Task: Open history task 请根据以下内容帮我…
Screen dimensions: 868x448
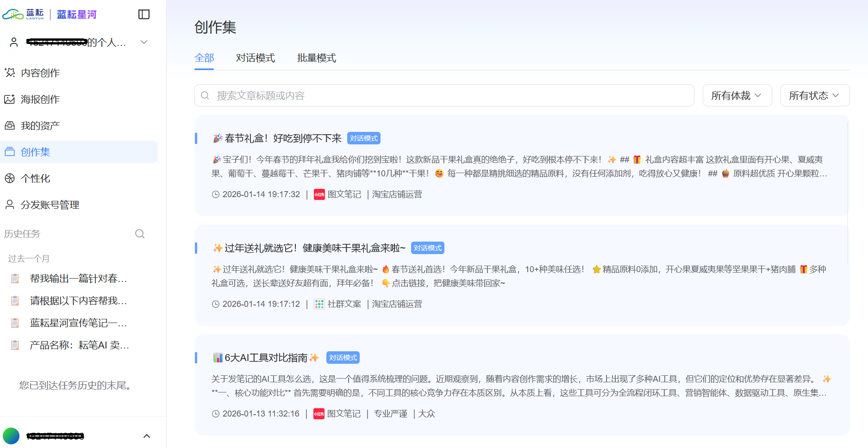Action: tap(78, 301)
